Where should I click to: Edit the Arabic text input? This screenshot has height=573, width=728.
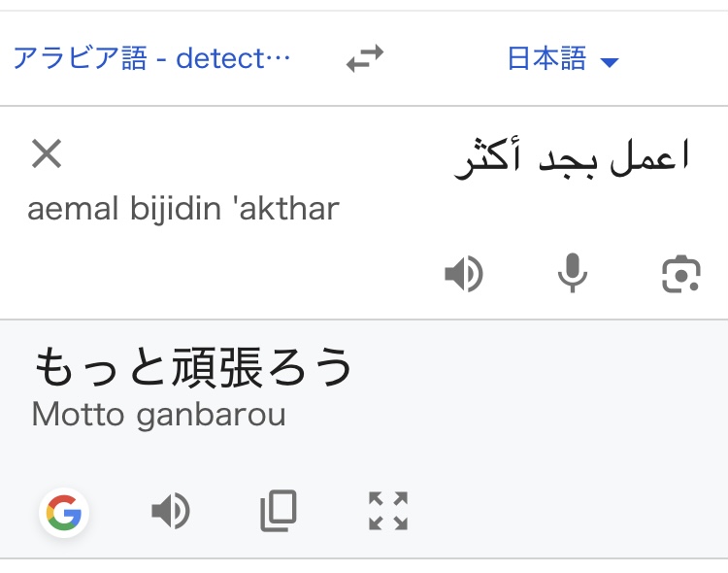[573, 157]
